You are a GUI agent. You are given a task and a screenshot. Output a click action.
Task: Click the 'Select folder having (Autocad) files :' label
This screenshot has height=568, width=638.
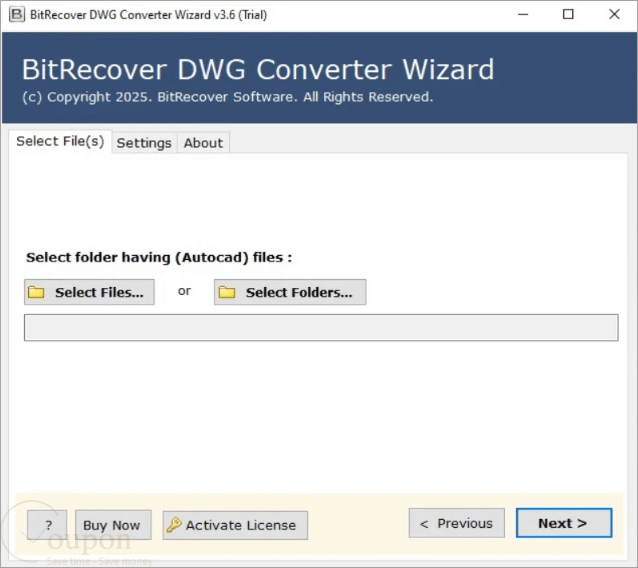coord(159,257)
